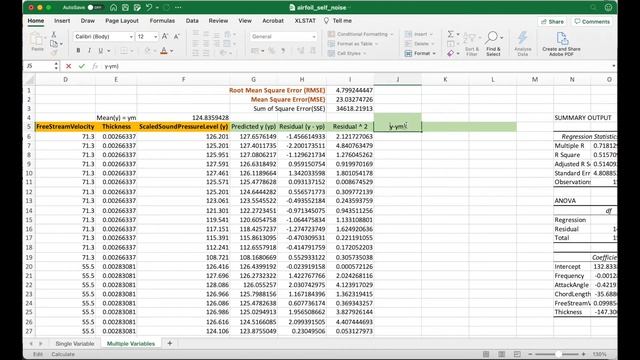
Task: Switch to Page Layout view icon in status bar
Action: coord(501,354)
